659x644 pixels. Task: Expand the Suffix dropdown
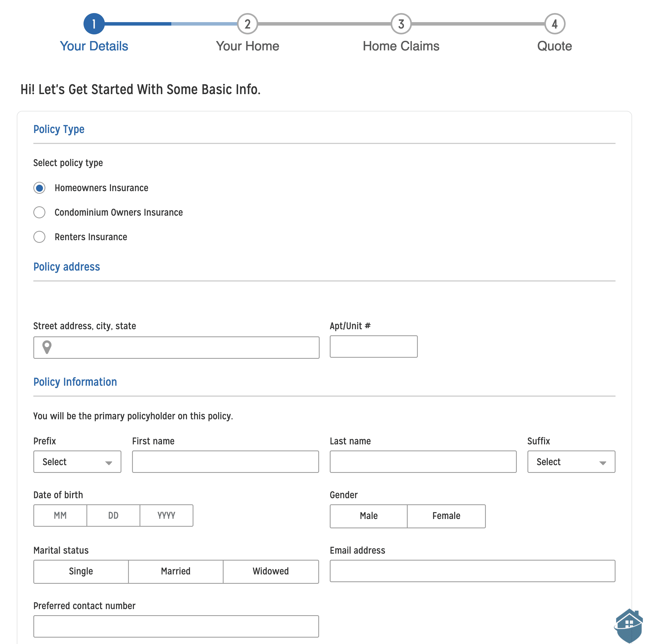tap(571, 462)
